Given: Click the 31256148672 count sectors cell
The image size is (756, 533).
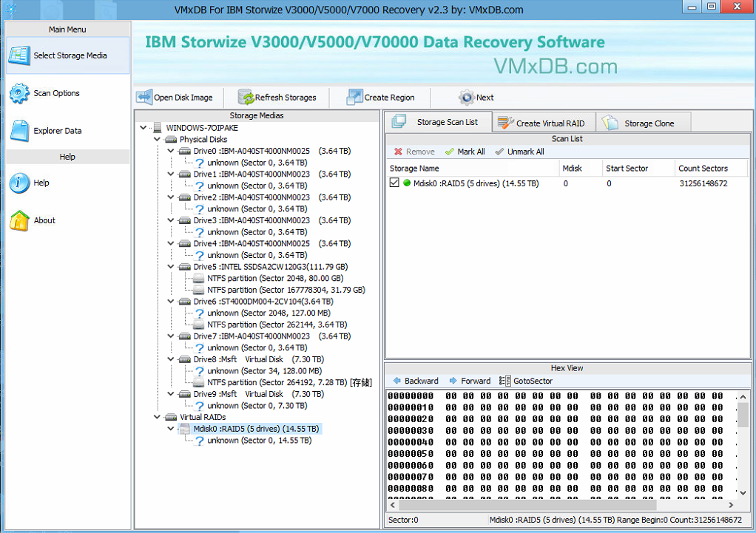Looking at the screenshot, I should (703, 183).
